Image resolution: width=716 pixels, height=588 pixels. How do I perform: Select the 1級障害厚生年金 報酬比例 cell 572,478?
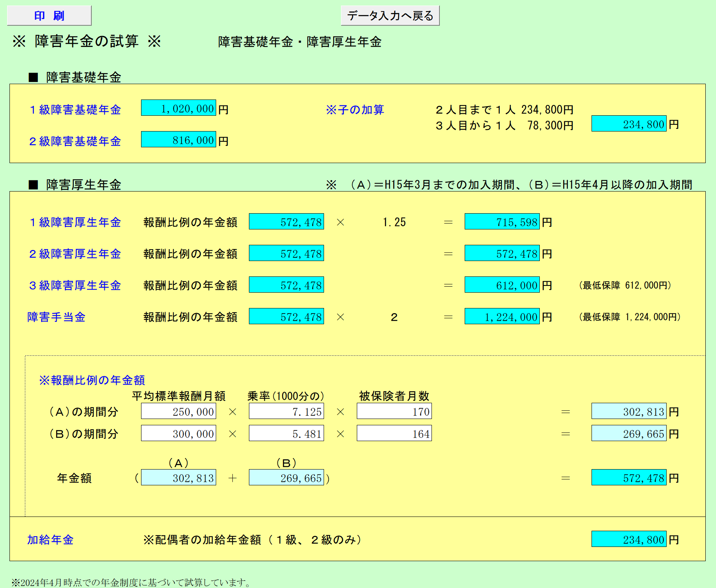coord(286,222)
